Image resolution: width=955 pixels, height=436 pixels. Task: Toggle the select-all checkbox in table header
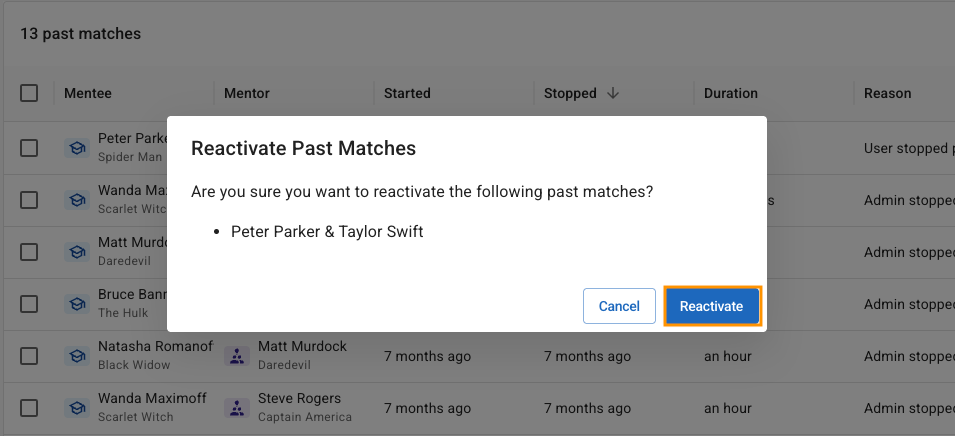[29, 93]
